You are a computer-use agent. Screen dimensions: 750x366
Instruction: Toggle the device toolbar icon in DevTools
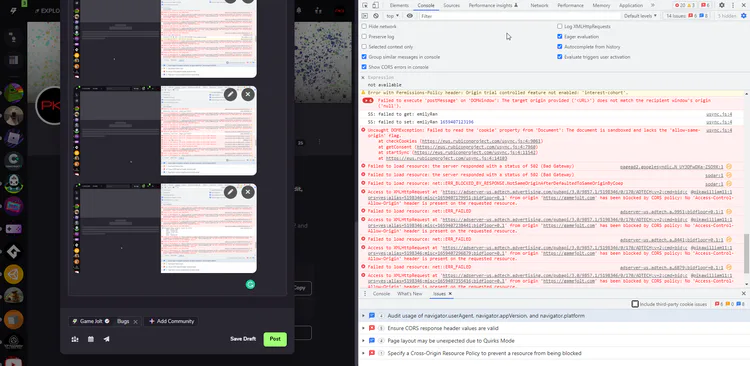coord(375,5)
